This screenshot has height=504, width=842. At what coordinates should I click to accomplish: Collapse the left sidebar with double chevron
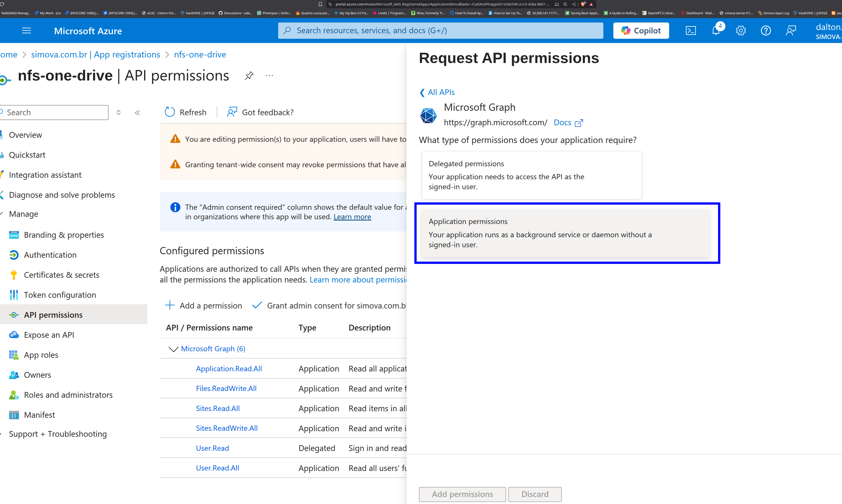137,113
